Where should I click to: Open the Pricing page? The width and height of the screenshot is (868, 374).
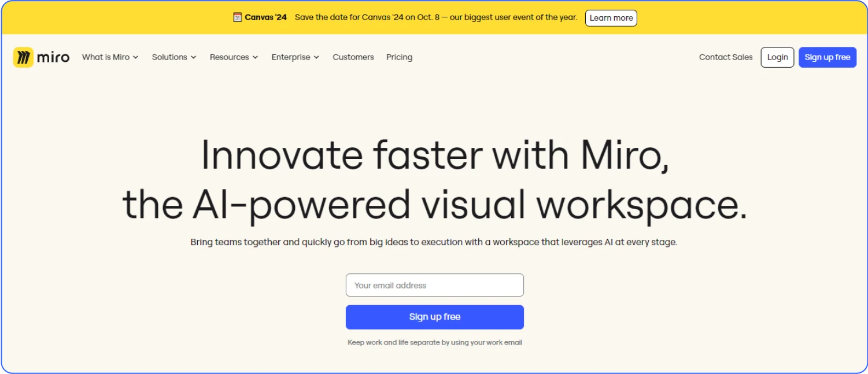[399, 57]
